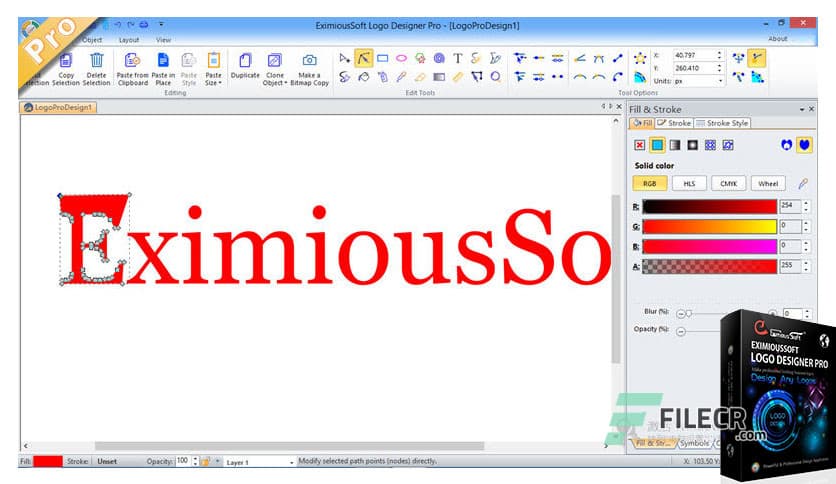836x484 pixels.
Task: Open the View ribbon tab
Action: click(x=163, y=40)
